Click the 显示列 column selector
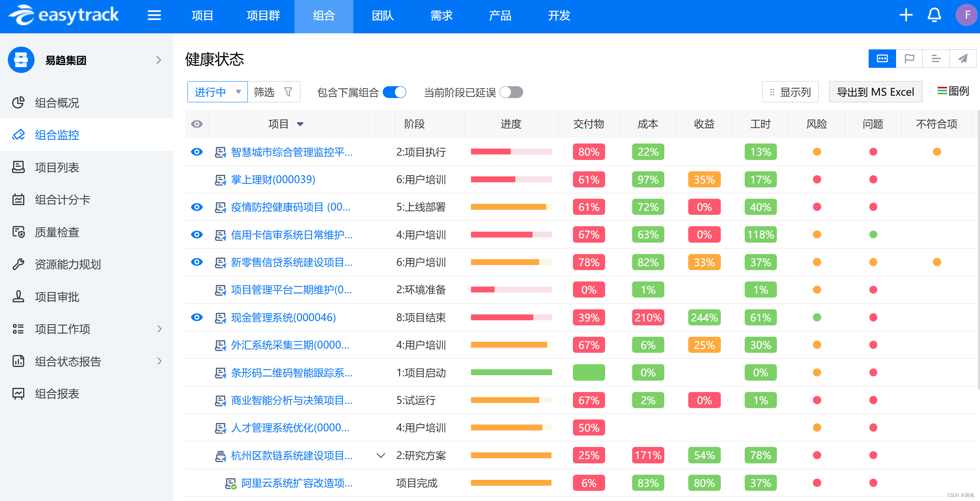 790,92
